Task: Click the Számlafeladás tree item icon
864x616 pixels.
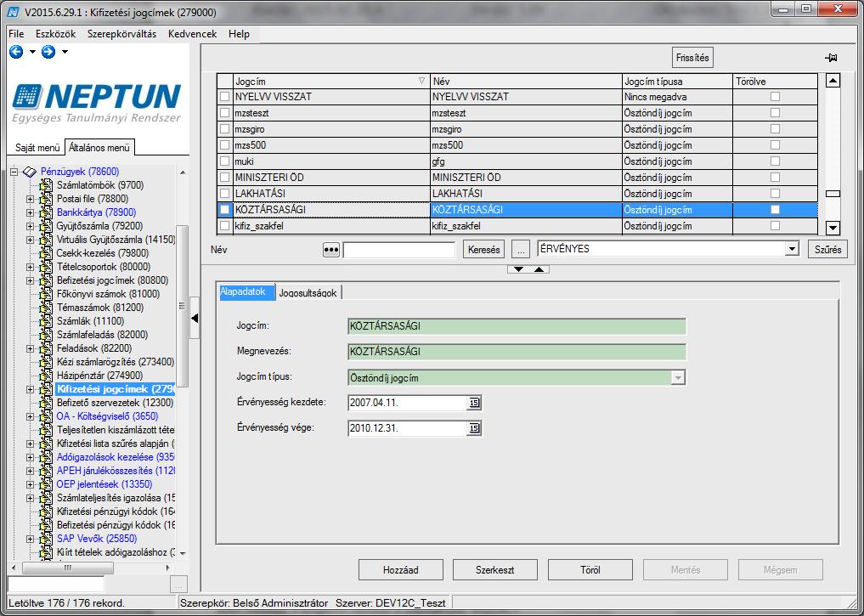Action: coord(46,335)
